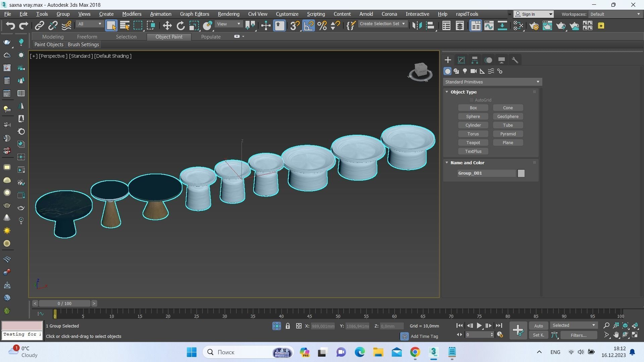This screenshot has height=362, width=644.
Task: Click the key Filters... button
Action: click(579, 335)
